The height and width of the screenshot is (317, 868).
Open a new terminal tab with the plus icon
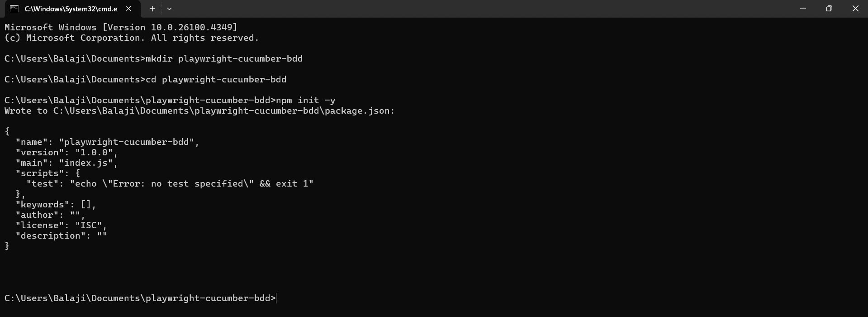click(x=152, y=9)
